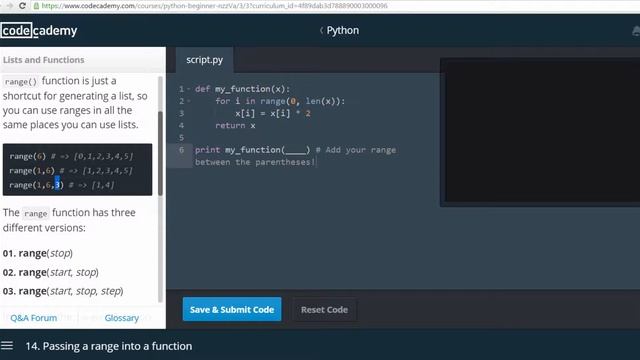Click code line 'x[i] = x[i] * 2'
This screenshot has width=640, height=360.
tap(273, 113)
